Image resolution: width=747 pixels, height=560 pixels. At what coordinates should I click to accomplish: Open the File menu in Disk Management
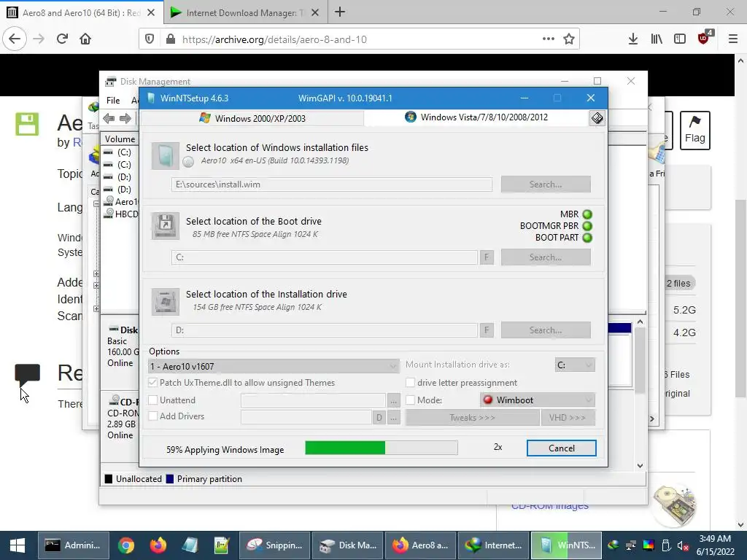[x=113, y=101]
